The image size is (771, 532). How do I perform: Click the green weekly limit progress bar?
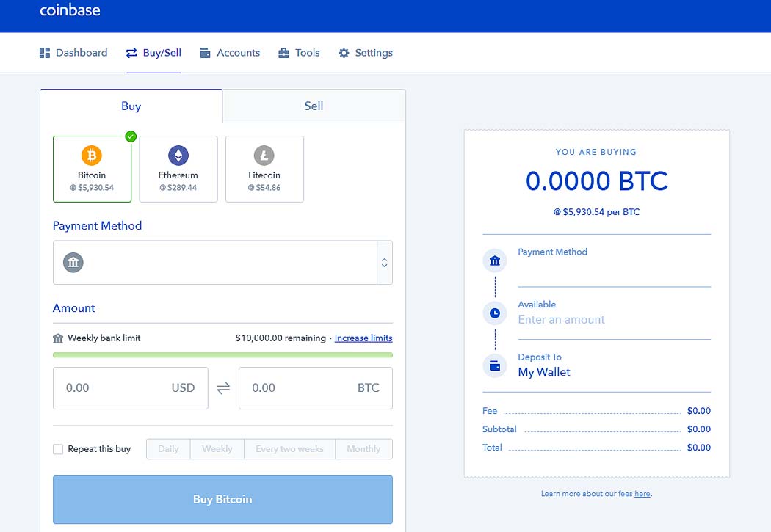pos(222,354)
